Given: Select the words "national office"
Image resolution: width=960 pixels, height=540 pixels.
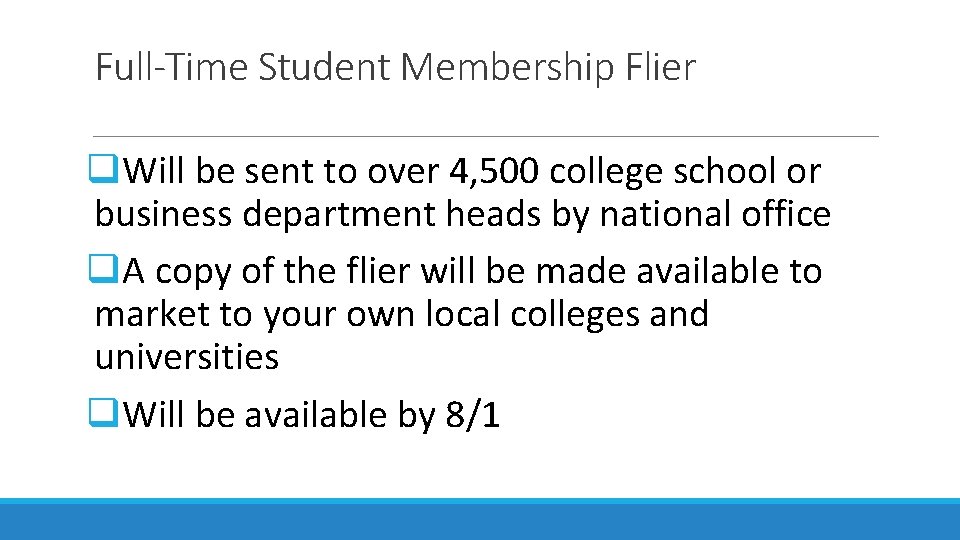Looking at the screenshot, I should point(715,214).
